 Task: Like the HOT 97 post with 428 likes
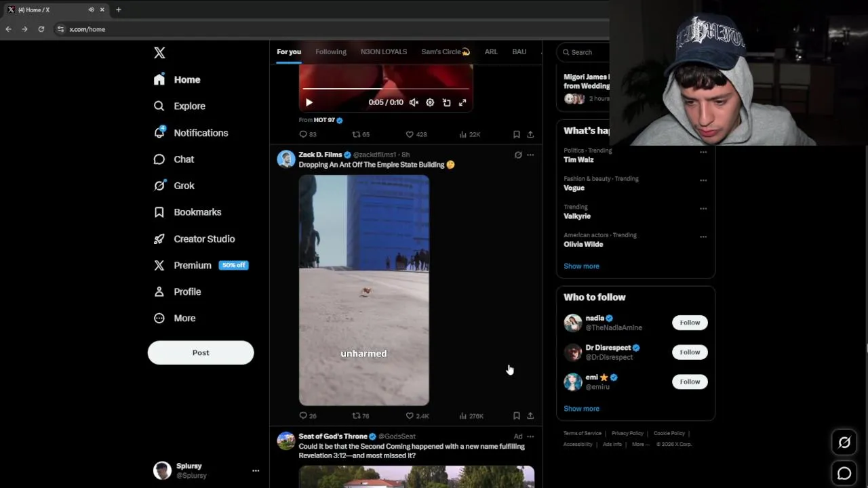tap(416, 134)
